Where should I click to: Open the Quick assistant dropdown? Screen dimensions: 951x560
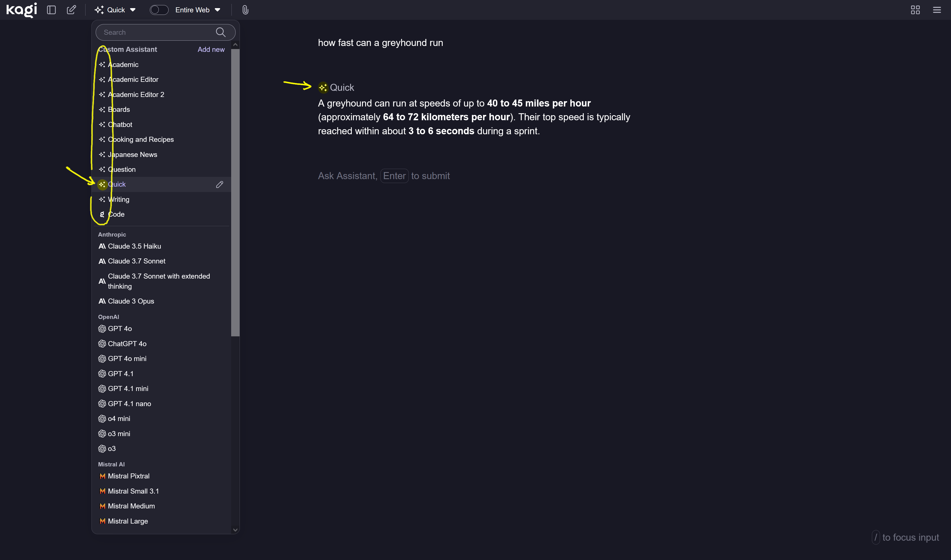click(x=115, y=10)
